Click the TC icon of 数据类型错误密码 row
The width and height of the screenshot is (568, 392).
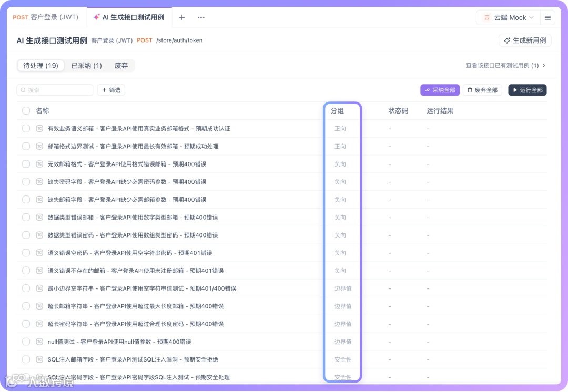(39, 235)
